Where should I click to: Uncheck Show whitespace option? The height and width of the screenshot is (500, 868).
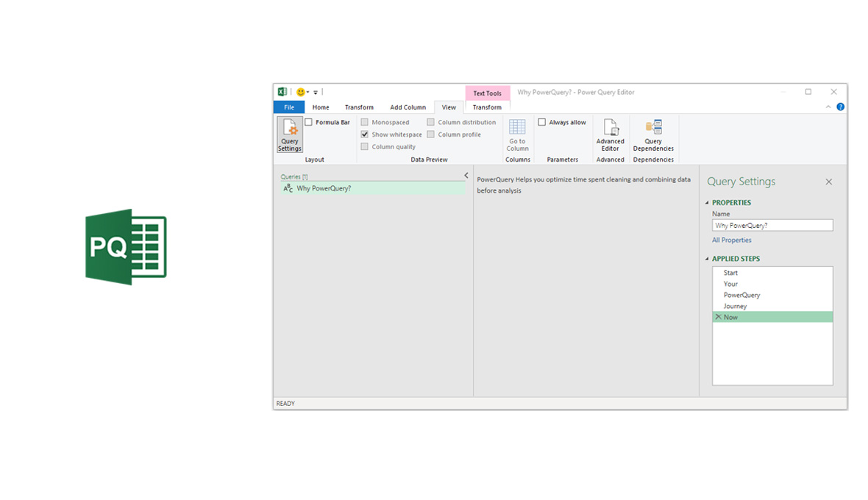(x=365, y=135)
